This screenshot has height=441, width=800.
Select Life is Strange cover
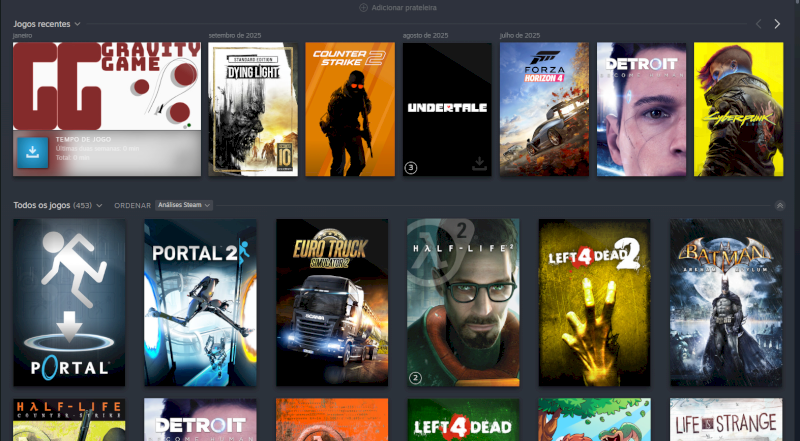tap(726, 420)
